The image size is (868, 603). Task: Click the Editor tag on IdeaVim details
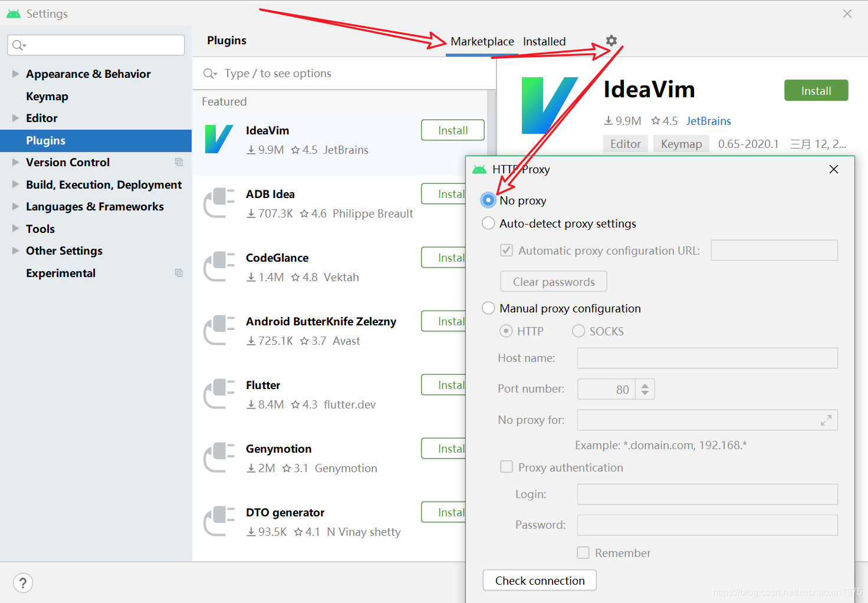(x=626, y=144)
